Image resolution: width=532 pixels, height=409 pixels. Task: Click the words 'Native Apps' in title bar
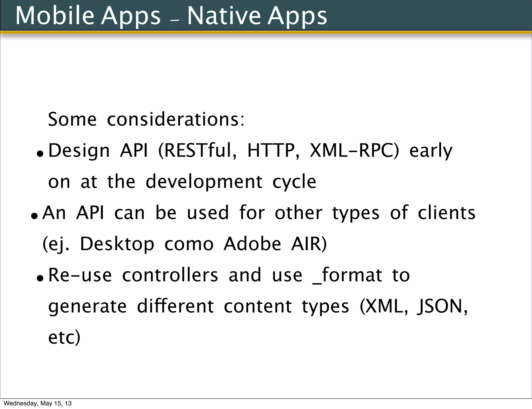[x=257, y=16]
